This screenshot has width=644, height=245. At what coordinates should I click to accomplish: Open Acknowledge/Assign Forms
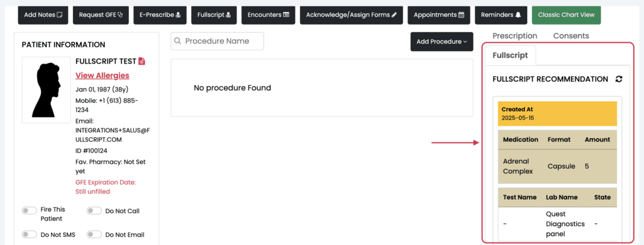point(352,14)
